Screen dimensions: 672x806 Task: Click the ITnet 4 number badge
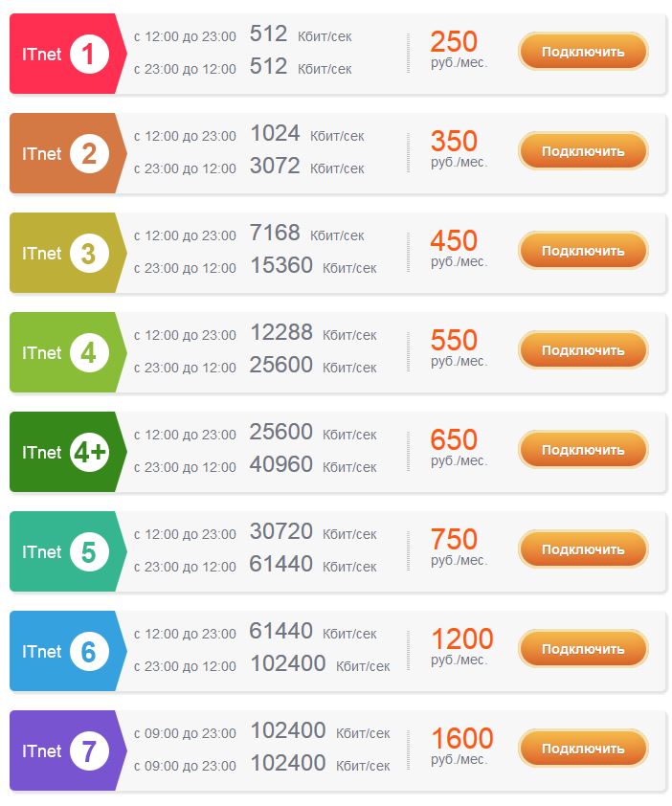click(89, 353)
